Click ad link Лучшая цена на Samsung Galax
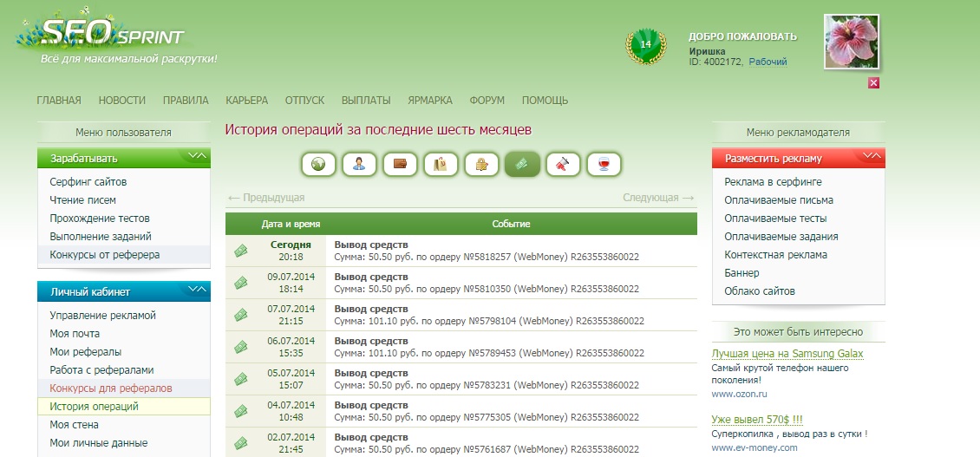The height and width of the screenshot is (457, 980). (x=787, y=353)
